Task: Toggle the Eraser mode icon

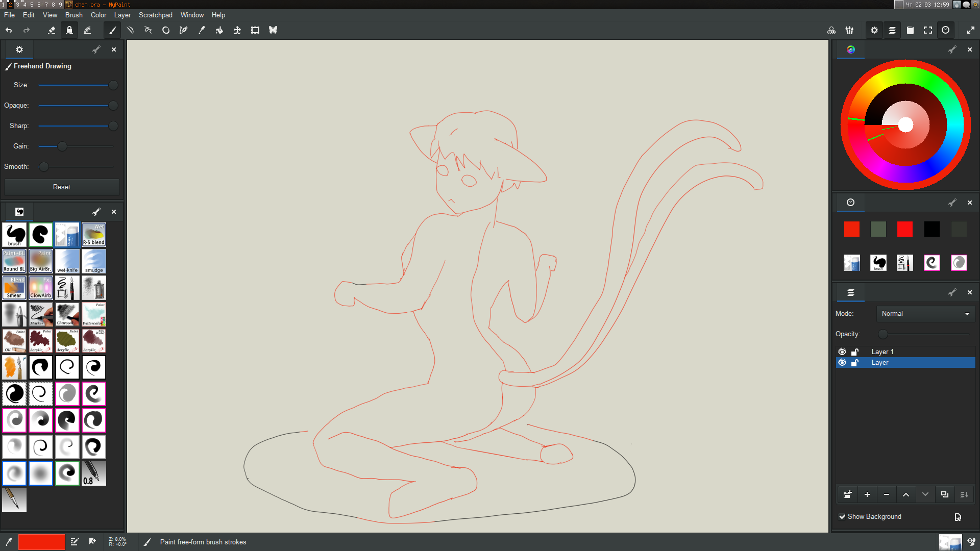Action: point(52,30)
